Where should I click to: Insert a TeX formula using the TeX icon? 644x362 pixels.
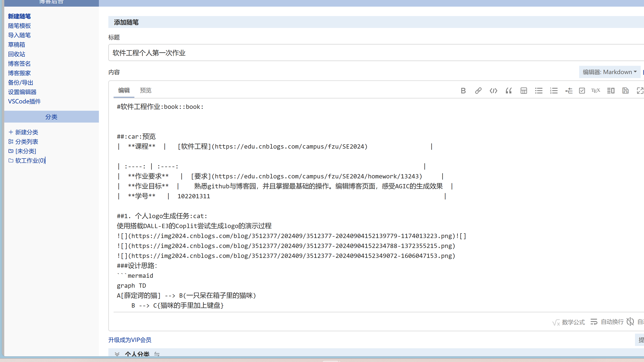595,90
